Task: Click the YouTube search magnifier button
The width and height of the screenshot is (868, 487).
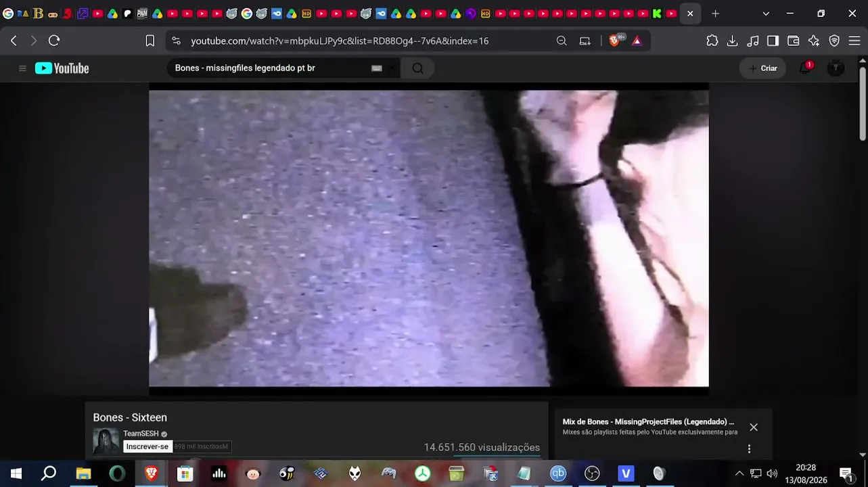Action: (417, 68)
